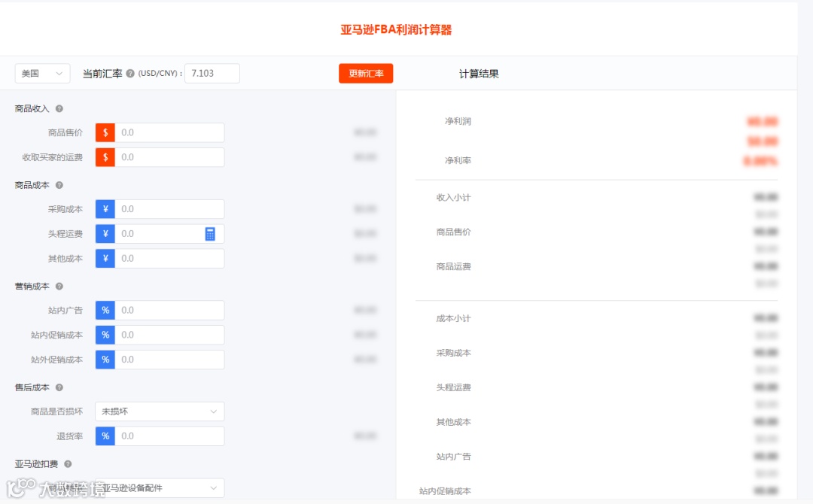Click help icon next to 商品收入

click(59, 109)
